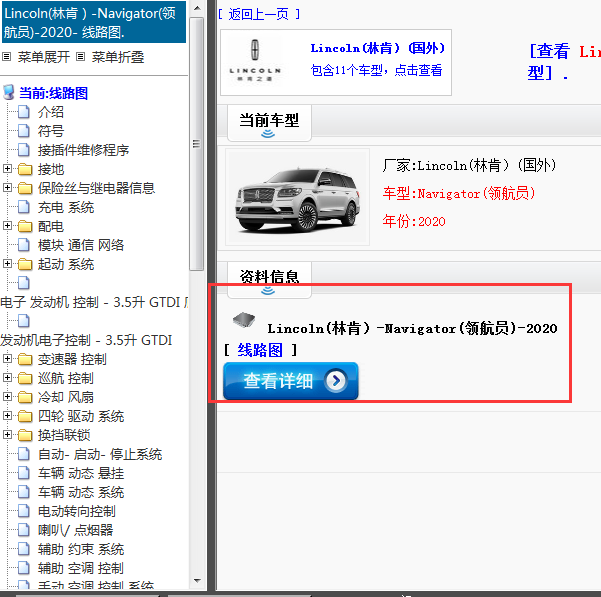Click the page icon beside 车辆 动态 悬挂

pos(24,473)
